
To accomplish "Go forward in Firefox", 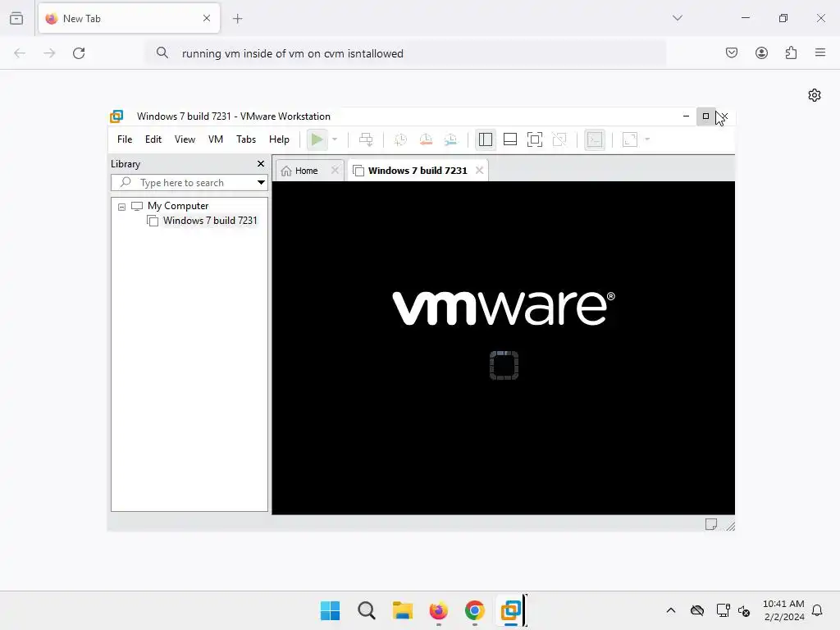I will pyautogui.click(x=49, y=53).
